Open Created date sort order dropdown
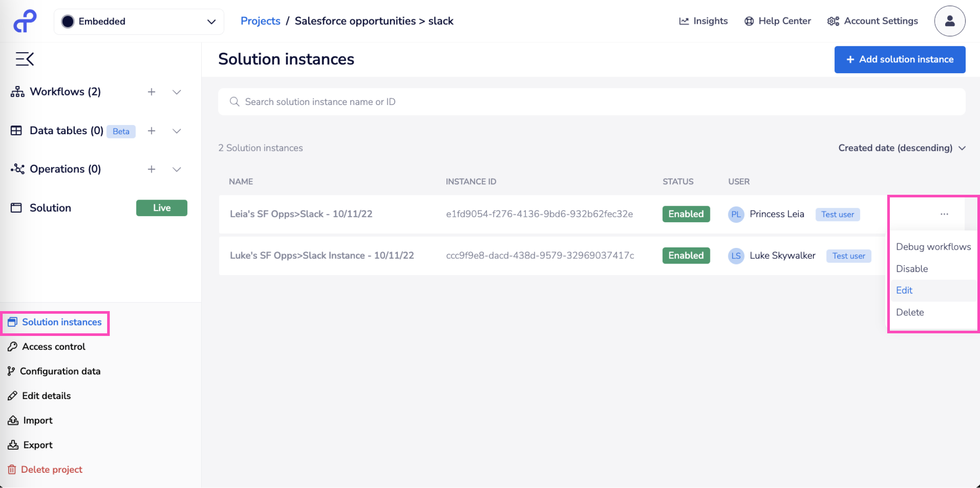The image size is (980, 488). pos(902,148)
